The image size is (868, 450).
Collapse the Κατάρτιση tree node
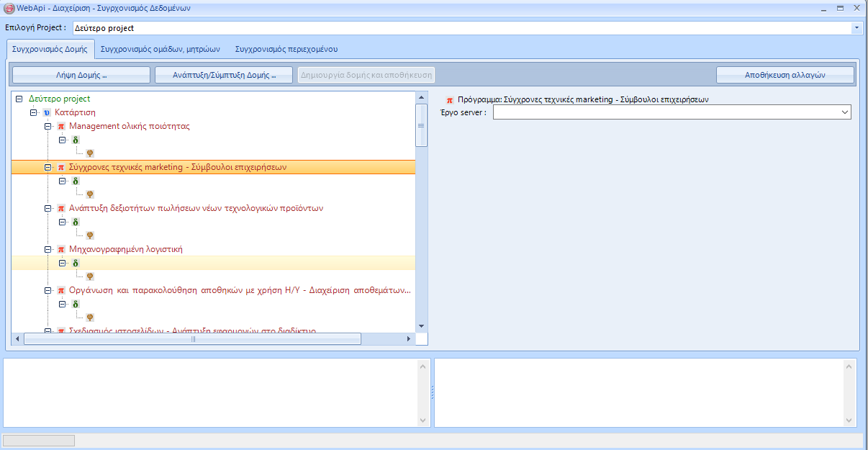33,113
